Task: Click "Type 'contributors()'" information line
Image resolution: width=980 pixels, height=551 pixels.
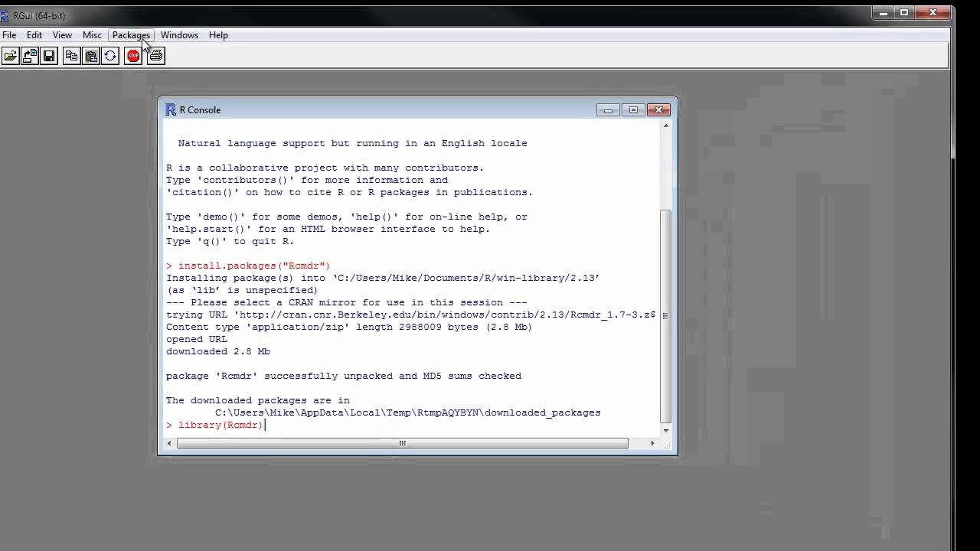Action: point(307,180)
